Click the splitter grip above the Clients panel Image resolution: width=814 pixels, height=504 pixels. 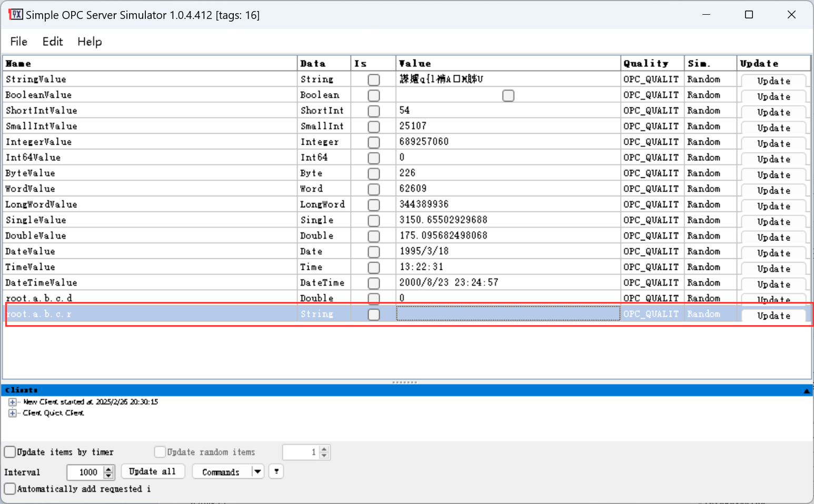tap(404, 382)
